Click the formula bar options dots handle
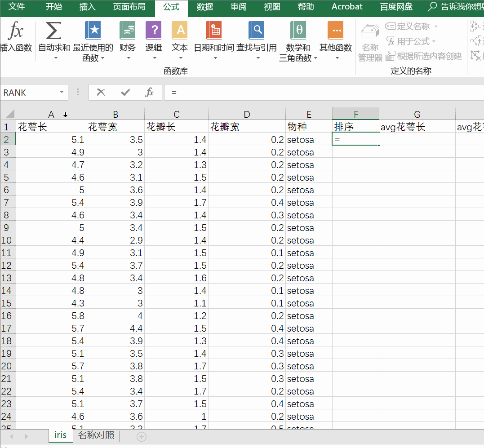 (x=78, y=92)
